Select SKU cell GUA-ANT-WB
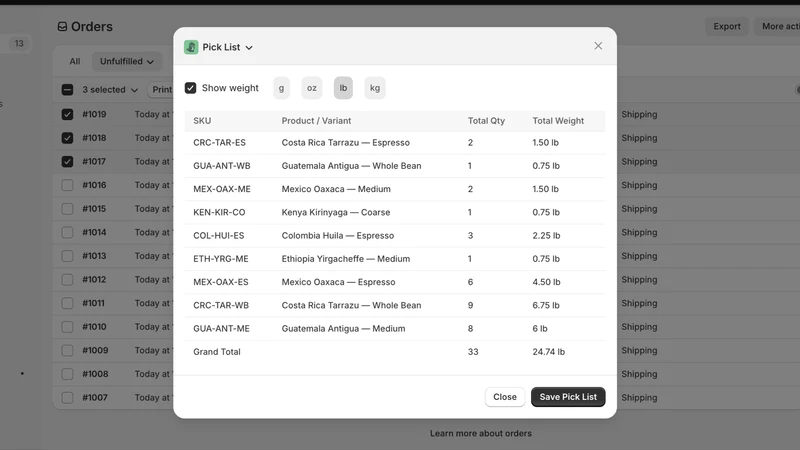This screenshot has width=800, height=450. click(x=222, y=166)
